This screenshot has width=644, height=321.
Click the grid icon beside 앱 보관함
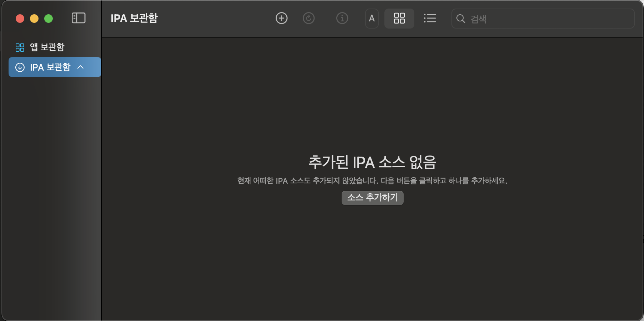20,47
